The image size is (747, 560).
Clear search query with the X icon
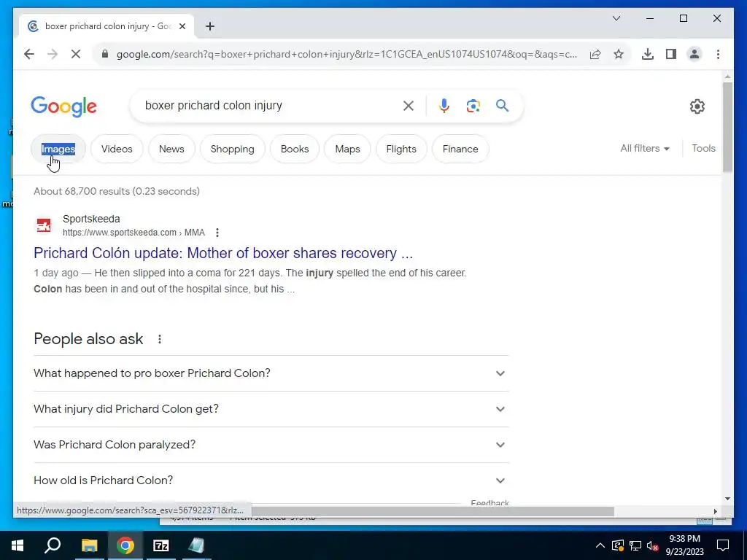pyautogui.click(x=409, y=106)
